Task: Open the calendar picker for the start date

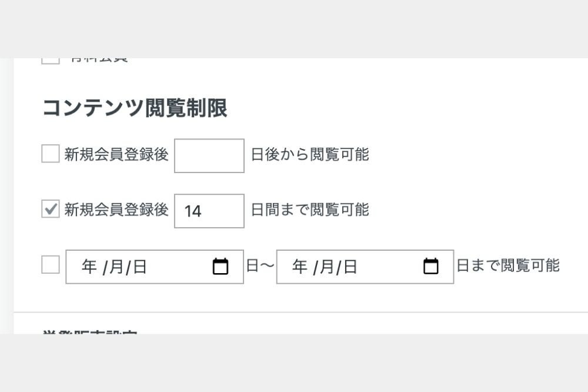Action: tap(220, 266)
